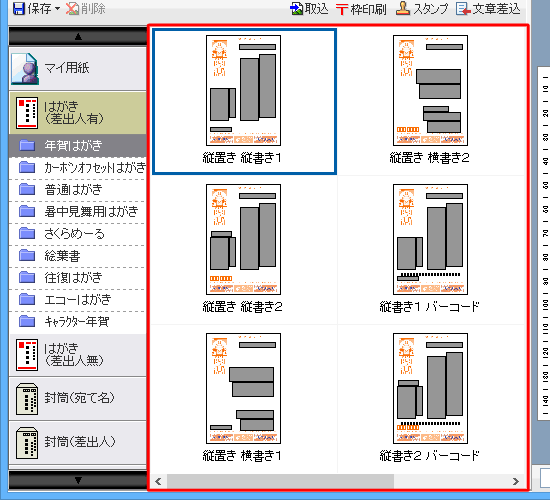The width and height of the screenshot is (550, 500).
Task: Click the 文章差込 text insert button
Action: [x=488, y=9]
